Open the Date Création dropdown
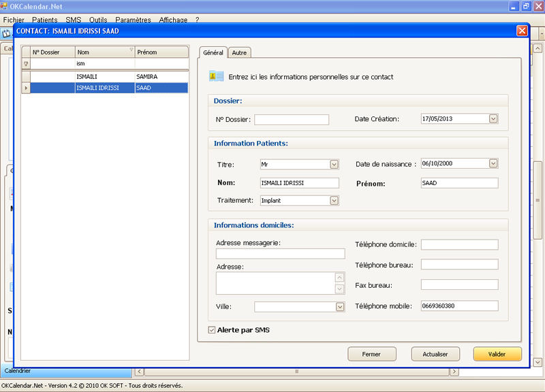Image resolution: width=545 pixels, height=392 pixels. click(493, 118)
